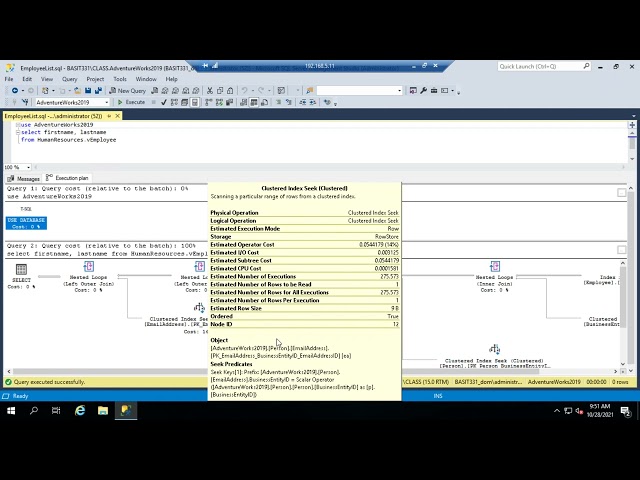Click the execution plan horizontal scrollbar

pyautogui.click(x=312, y=371)
